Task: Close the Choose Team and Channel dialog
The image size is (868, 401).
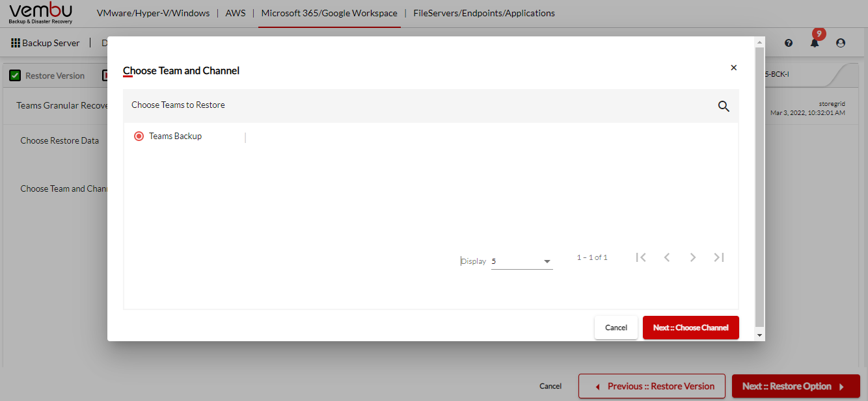Action: coord(734,68)
